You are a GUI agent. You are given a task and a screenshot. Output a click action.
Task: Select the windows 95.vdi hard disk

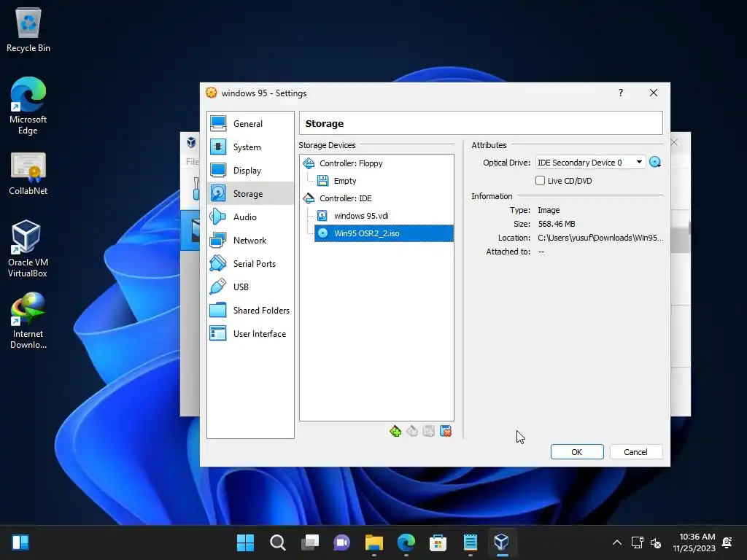pos(361,216)
